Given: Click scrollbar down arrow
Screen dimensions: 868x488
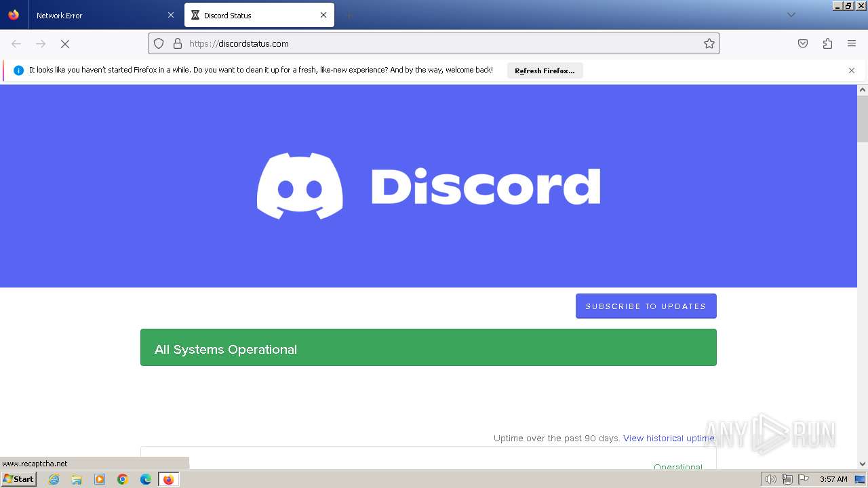Looking at the screenshot, I should (x=863, y=464).
